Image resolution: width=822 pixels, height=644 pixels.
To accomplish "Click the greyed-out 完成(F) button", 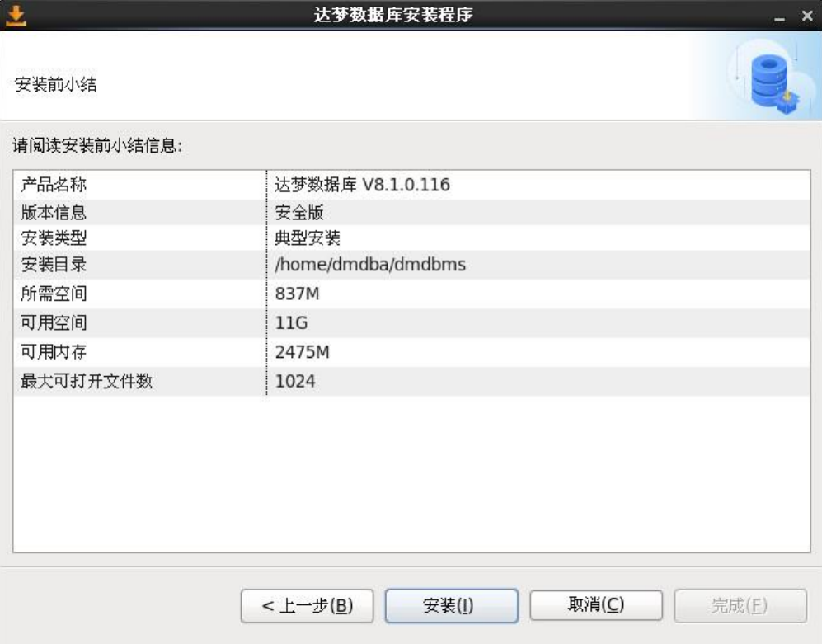I will pyautogui.click(x=740, y=606).
